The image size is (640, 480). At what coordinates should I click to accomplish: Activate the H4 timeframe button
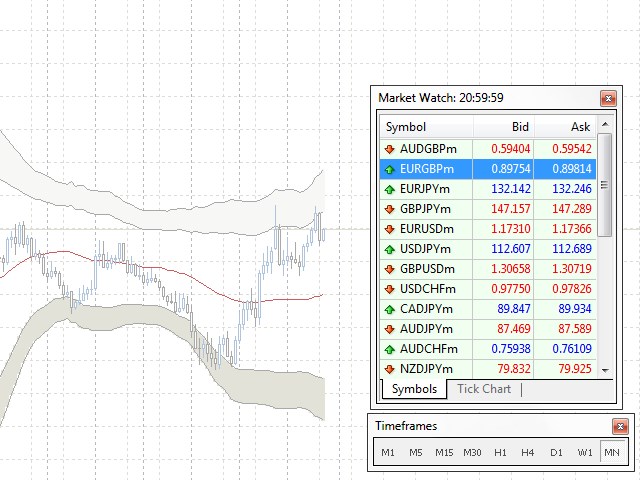coord(528,453)
